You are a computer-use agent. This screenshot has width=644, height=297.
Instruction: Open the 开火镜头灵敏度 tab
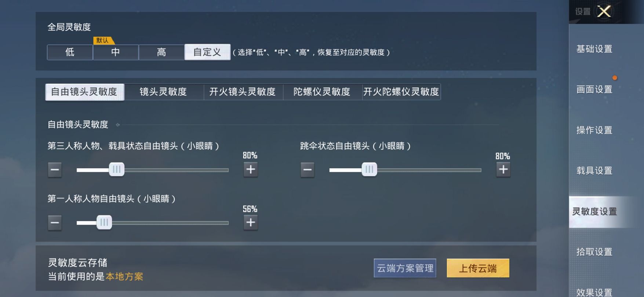pos(243,92)
